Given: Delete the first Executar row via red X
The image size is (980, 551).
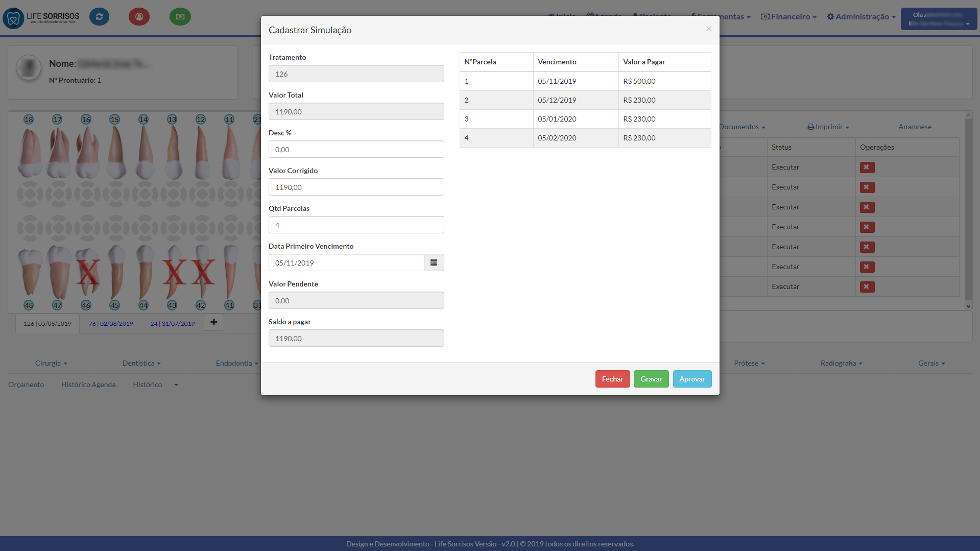Looking at the screenshot, I should (867, 167).
